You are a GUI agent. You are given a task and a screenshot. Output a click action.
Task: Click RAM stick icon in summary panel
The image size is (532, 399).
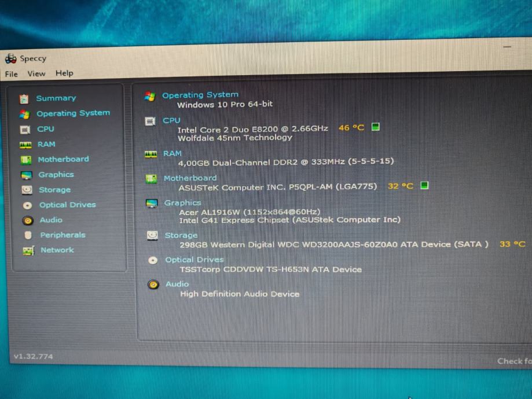pyautogui.click(x=151, y=154)
